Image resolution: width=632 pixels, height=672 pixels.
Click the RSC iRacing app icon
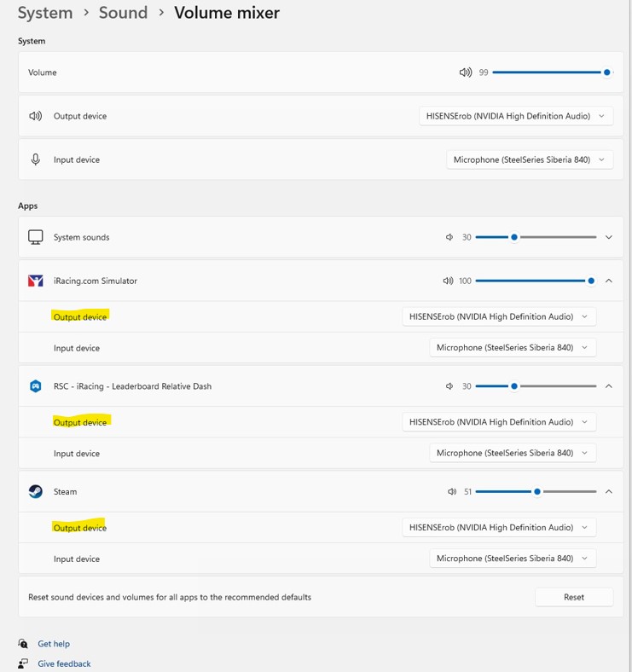coord(36,386)
